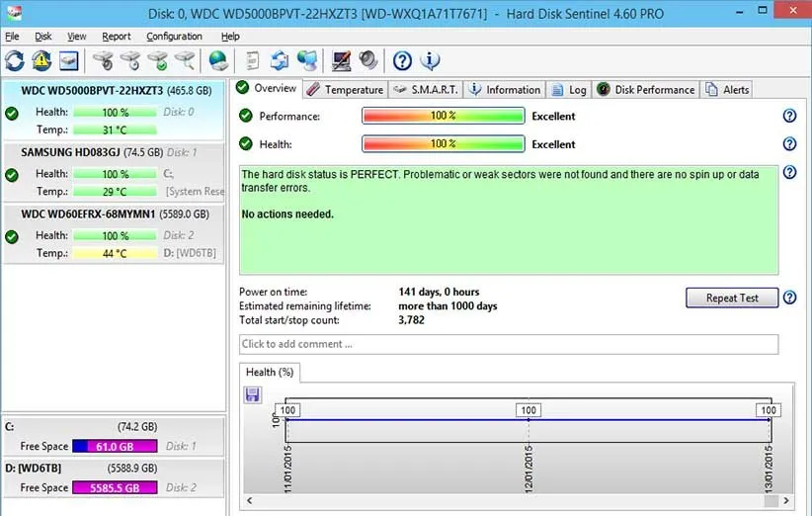Viewport: 812px width, 516px height.
Task: Click the speaker toolbar icon
Action: click(x=367, y=61)
